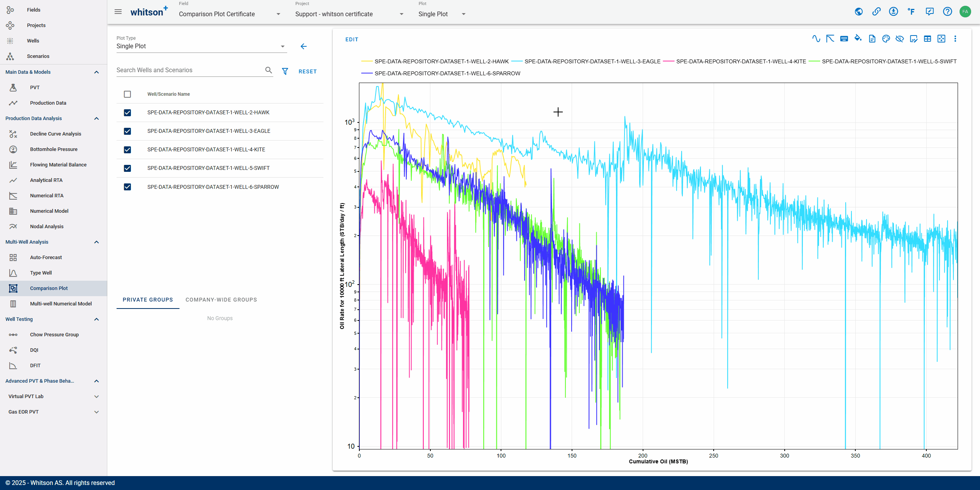The width and height of the screenshot is (980, 490).
Task: Click the sine wave curve icon in chart toolbar
Action: pyautogui.click(x=816, y=39)
